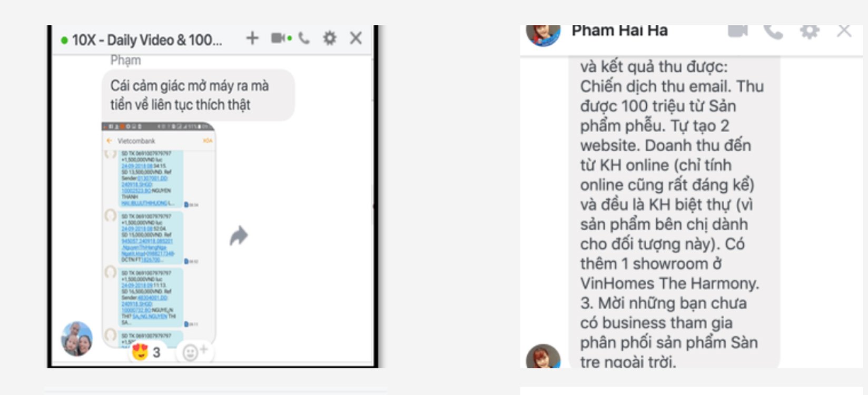868x395 pixels.
Task: Select the message mentioning VinHomes The Harmony
Action: (674, 213)
